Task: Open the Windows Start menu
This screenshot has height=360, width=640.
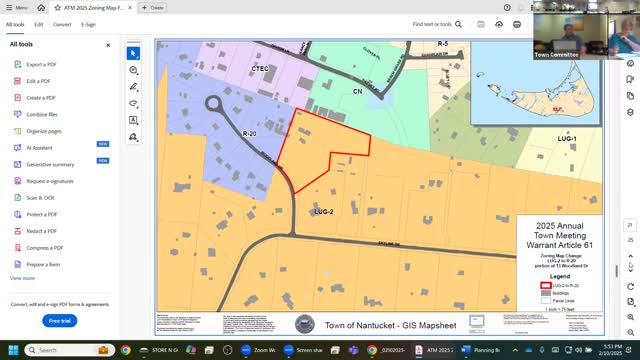Action: (x=13, y=350)
